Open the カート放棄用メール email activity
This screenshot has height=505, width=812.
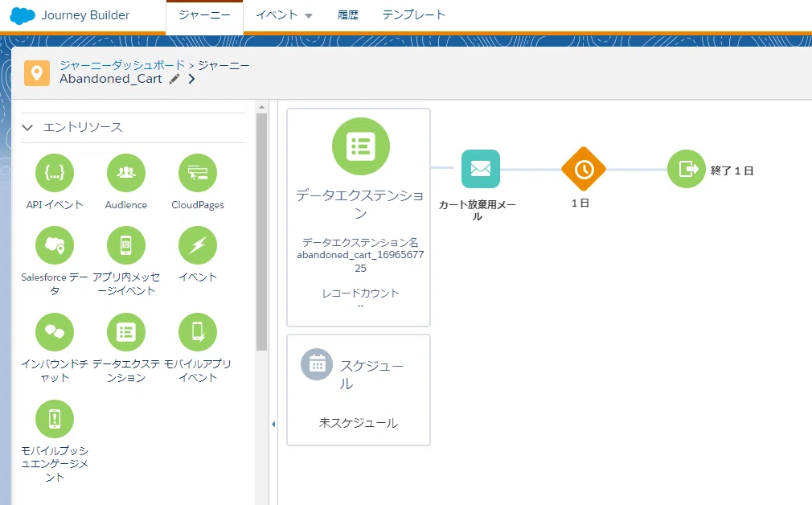481,169
